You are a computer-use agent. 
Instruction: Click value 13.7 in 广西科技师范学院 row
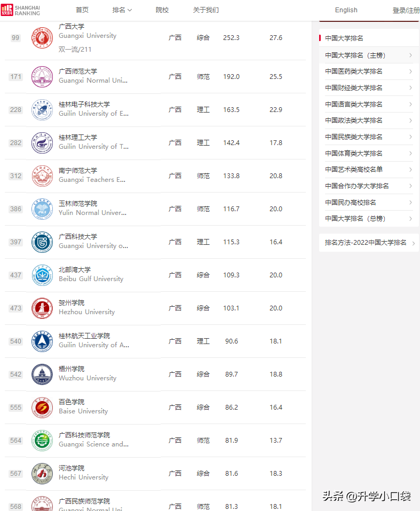pos(276,441)
